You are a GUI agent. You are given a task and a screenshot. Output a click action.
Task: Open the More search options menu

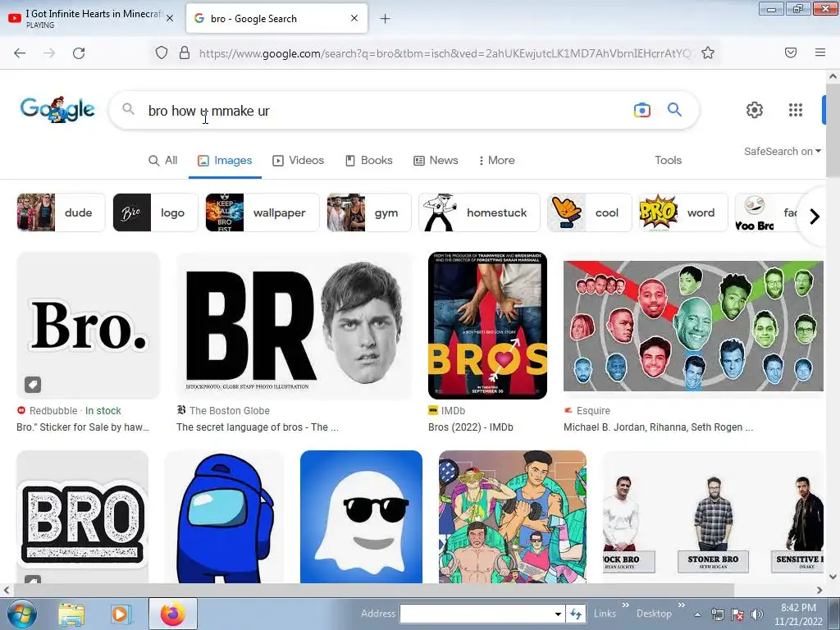click(496, 160)
